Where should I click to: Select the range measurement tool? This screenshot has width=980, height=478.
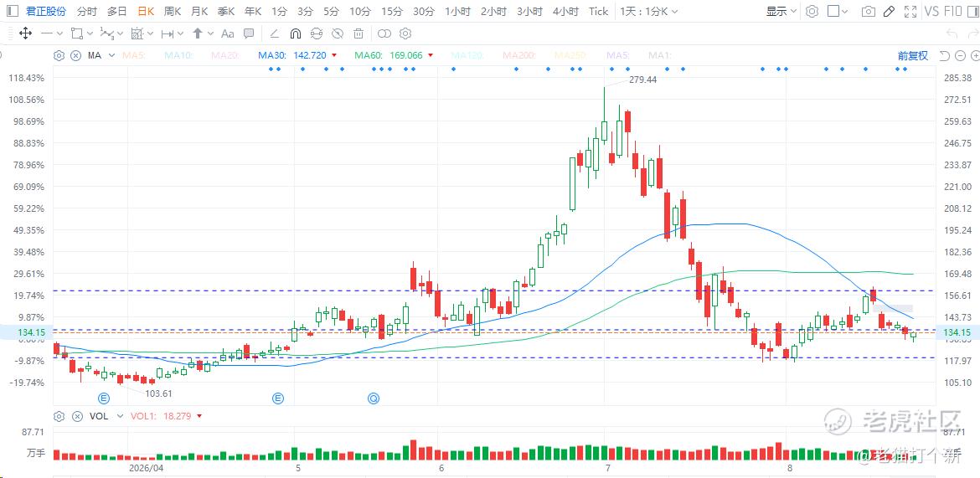[168, 33]
